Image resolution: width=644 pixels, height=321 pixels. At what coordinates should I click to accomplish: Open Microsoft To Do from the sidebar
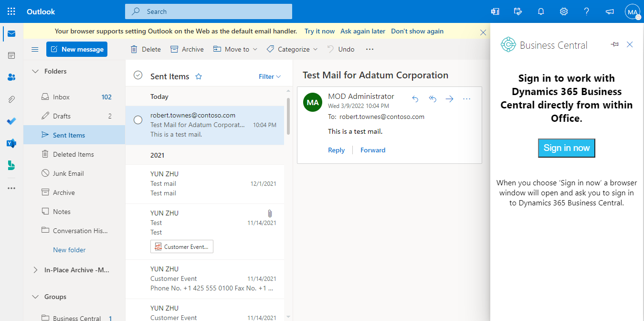coord(11,121)
